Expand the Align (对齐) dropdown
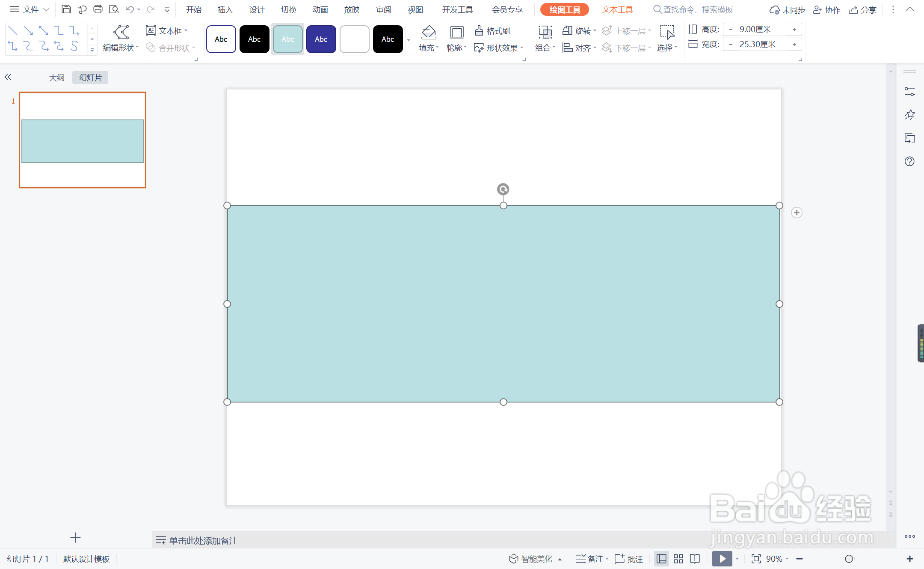Screen dimensions: 924x569 [x=595, y=48]
